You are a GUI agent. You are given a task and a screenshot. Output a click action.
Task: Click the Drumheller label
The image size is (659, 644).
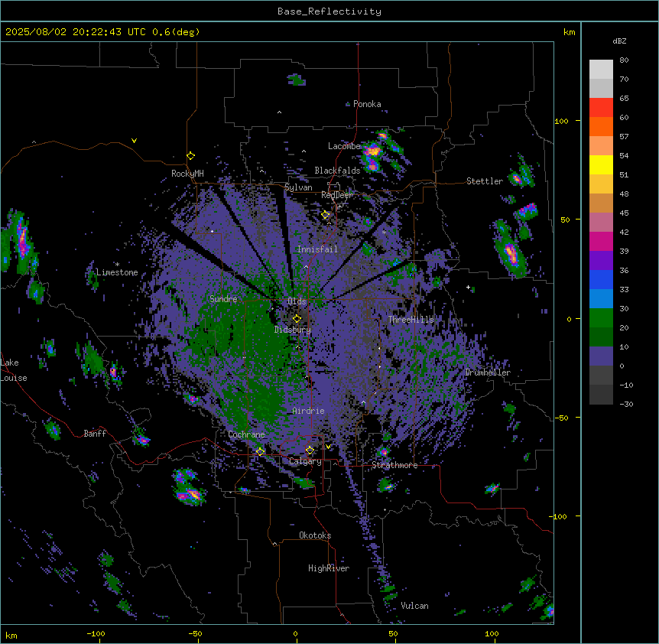(x=488, y=372)
